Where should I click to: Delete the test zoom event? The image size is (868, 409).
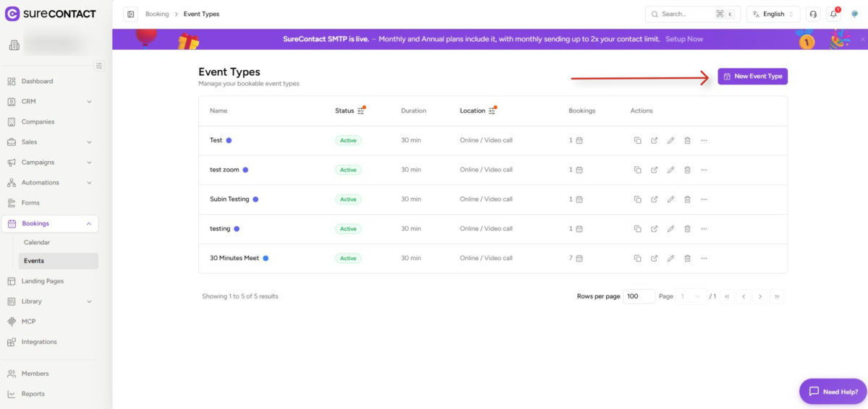pos(687,170)
